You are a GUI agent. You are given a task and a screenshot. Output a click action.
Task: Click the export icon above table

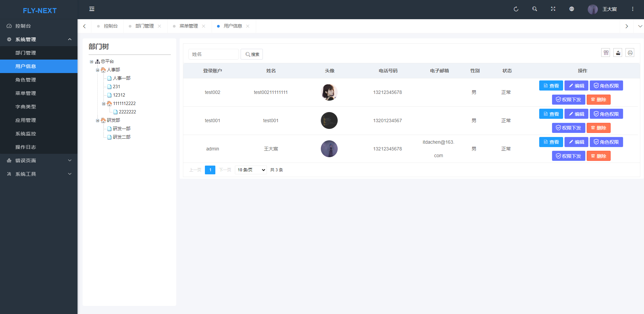[618, 53]
